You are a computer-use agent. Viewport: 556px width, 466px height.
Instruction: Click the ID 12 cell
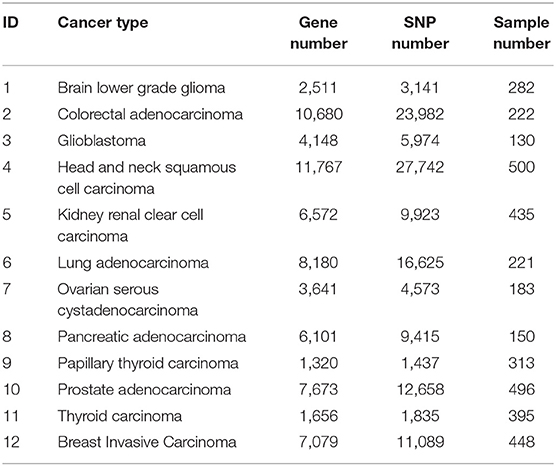click(11, 442)
